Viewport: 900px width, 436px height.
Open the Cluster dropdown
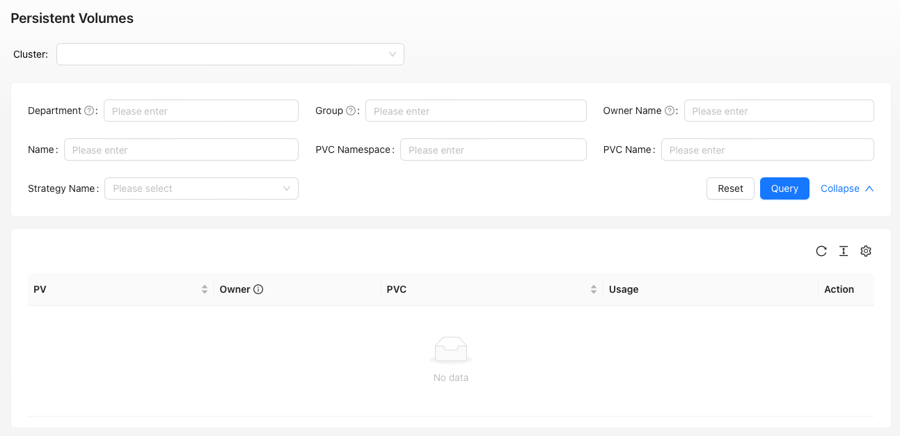[x=230, y=54]
